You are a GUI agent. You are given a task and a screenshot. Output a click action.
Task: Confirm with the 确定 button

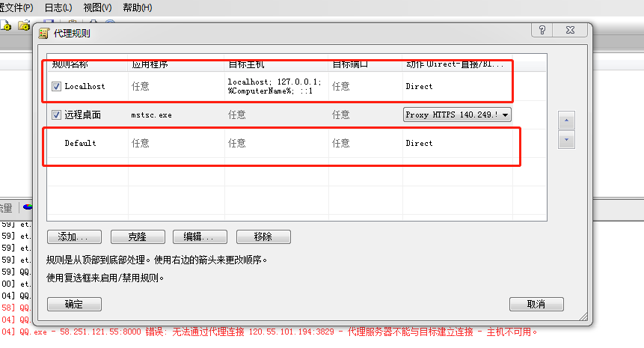(x=74, y=304)
